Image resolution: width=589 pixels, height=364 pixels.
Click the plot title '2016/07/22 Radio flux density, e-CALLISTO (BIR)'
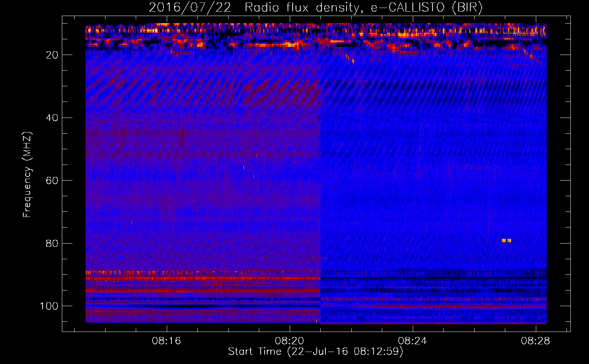(316, 7)
